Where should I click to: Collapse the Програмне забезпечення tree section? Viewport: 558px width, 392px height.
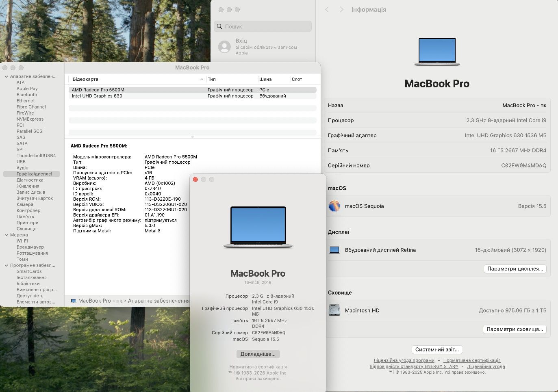click(x=6, y=265)
